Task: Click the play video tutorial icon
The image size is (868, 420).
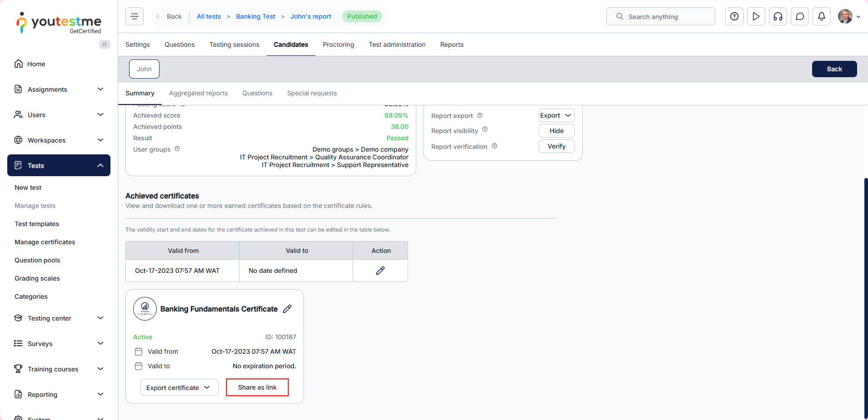Action: pyautogui.click(x=756, y=16)
